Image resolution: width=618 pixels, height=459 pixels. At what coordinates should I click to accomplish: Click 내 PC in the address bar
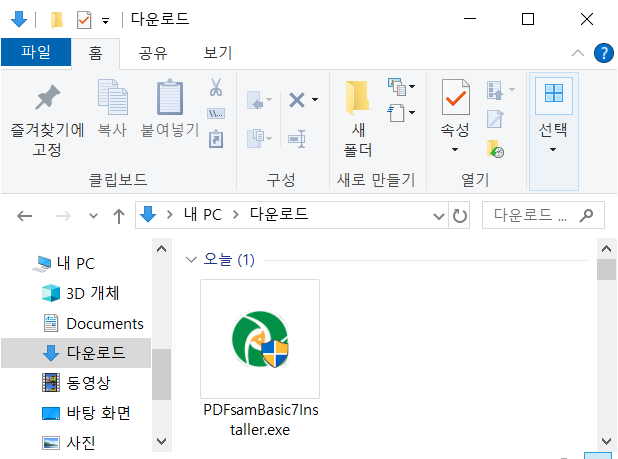click(x=203, y=215)
